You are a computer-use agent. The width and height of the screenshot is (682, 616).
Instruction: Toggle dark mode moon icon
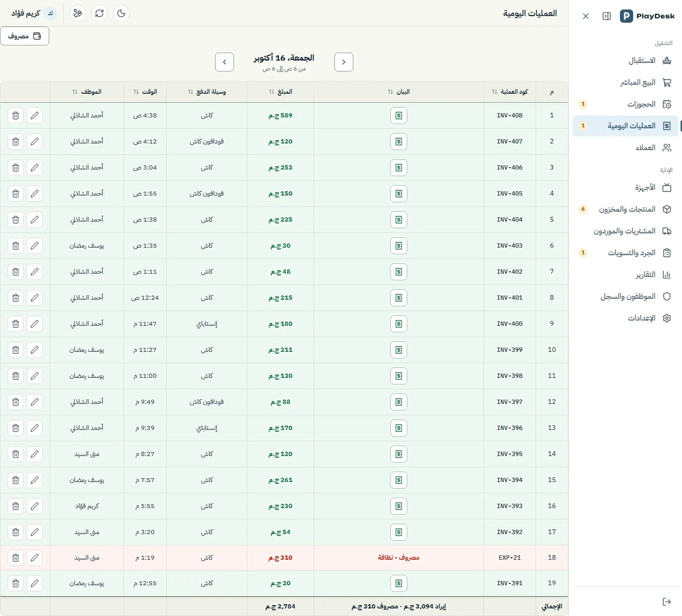tap(121, 13)
